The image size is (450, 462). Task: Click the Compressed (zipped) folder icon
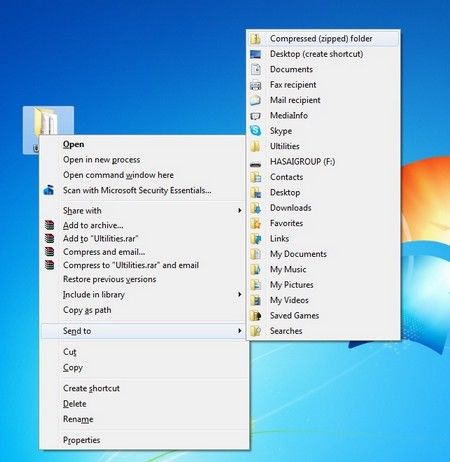pos(256,39)
